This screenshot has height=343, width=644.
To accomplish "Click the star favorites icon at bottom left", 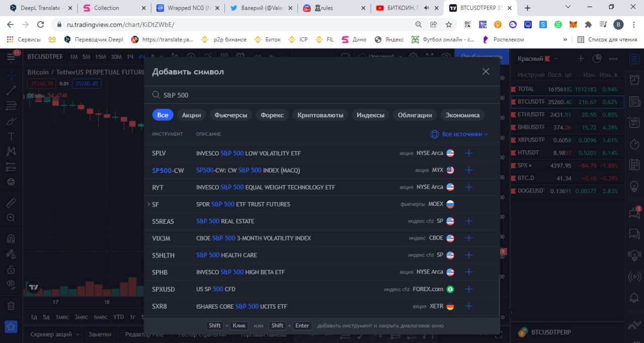I will (x=11, y=327).
